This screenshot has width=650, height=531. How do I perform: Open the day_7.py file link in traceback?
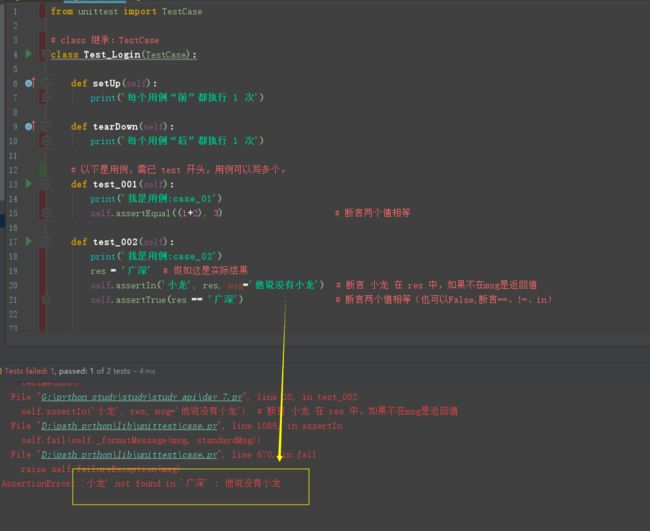tap(141, 397)
